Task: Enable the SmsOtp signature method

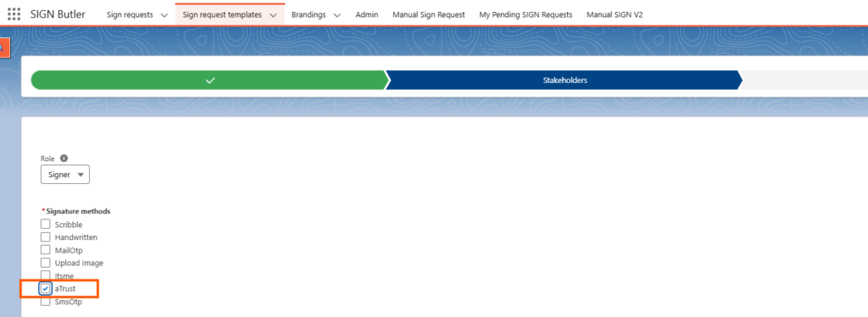Action: [x=46, y=302]
